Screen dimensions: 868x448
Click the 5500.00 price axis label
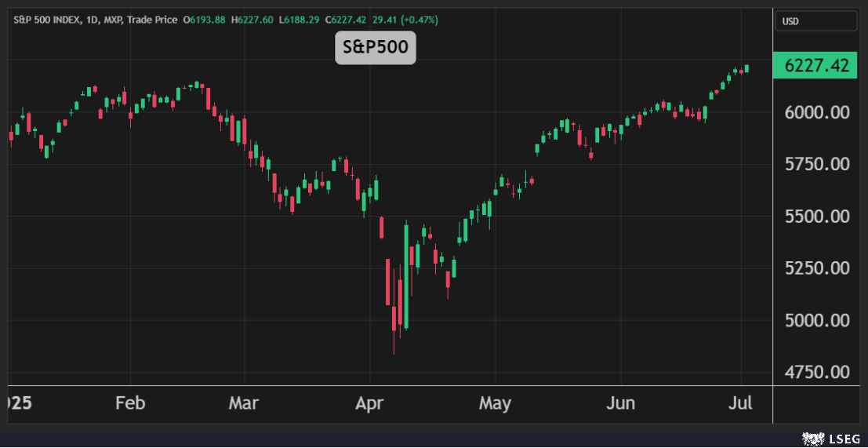coord(818,216)
